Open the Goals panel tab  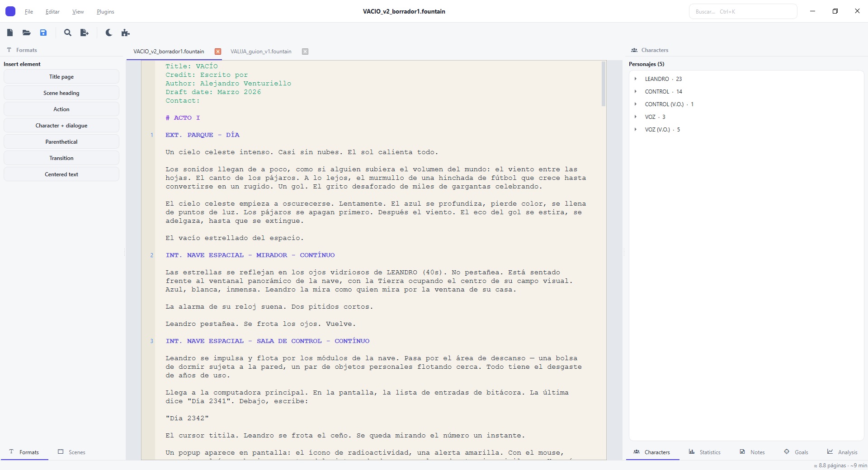(x=796, y=452)
